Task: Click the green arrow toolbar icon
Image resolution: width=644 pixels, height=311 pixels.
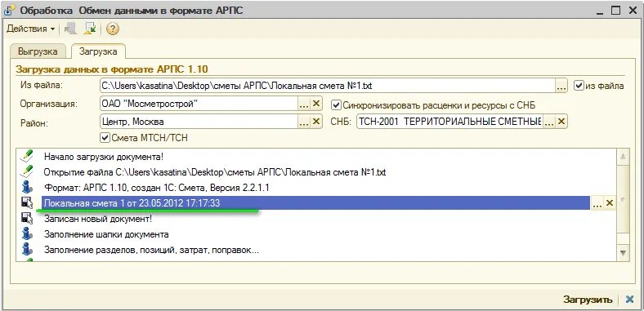Action: point(90,29)
